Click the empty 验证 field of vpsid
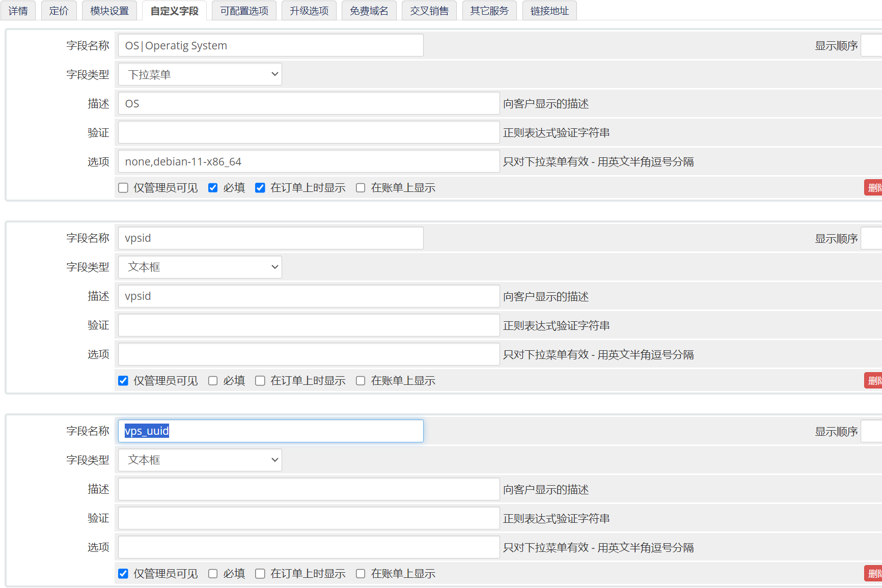Screen dimensions: 882x588 click(309, 325)
